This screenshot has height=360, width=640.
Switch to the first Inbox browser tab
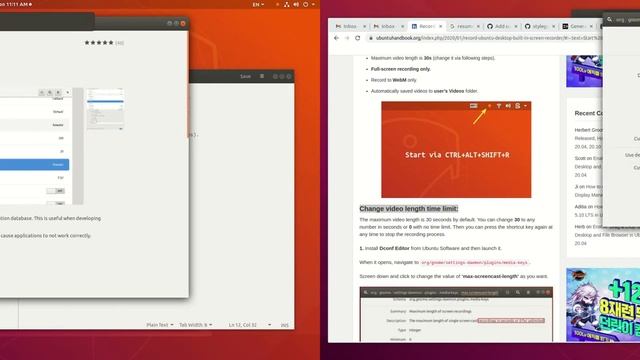click(x=349, y=26)
